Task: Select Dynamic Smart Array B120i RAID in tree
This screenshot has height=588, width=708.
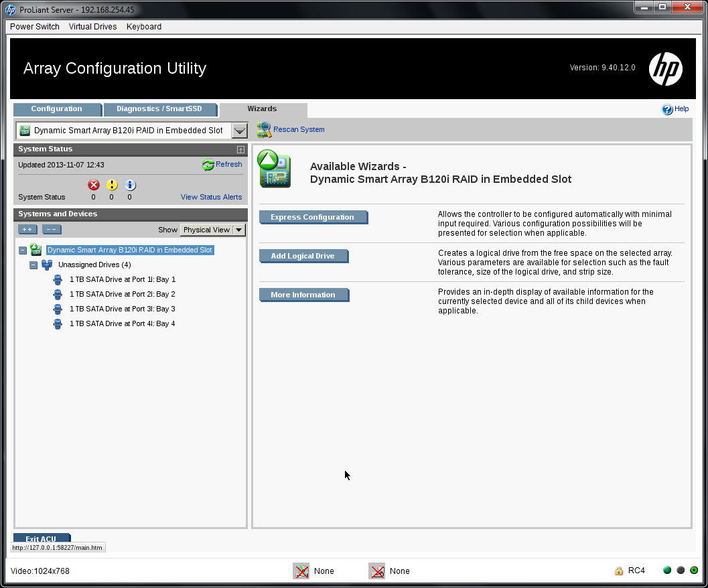Action: 129,250
